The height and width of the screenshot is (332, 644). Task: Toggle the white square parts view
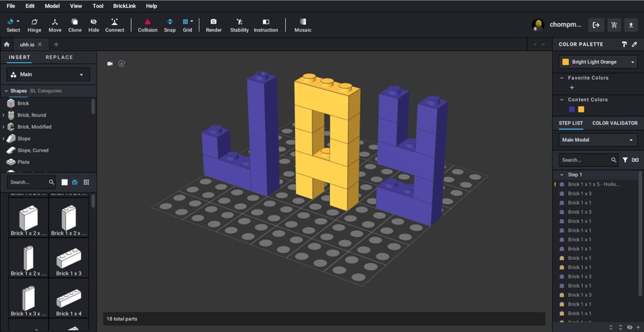64,182
